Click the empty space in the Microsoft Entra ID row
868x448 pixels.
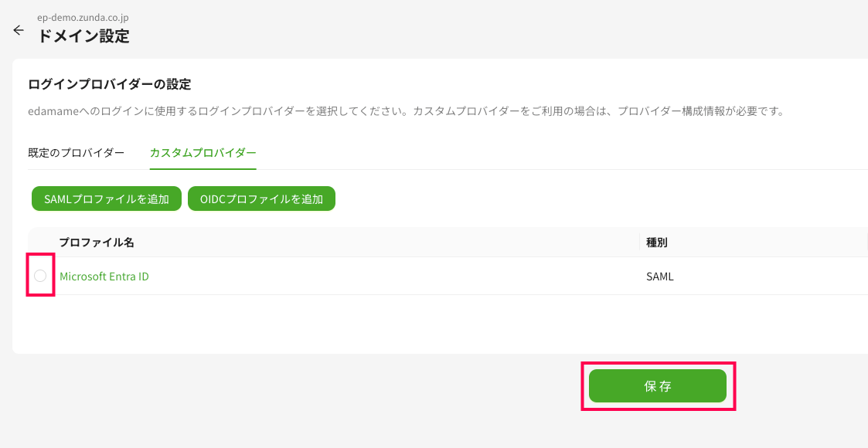pos(393,276)
